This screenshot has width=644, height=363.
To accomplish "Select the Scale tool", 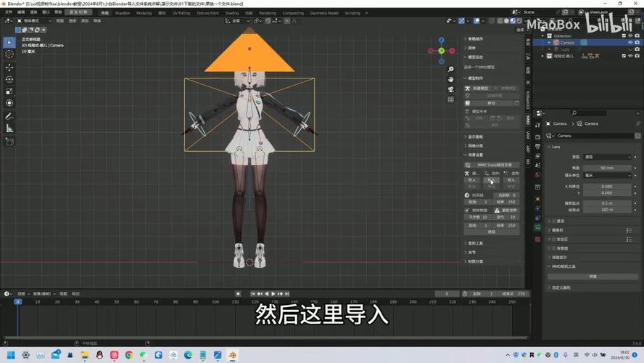I will click(9, 91).
